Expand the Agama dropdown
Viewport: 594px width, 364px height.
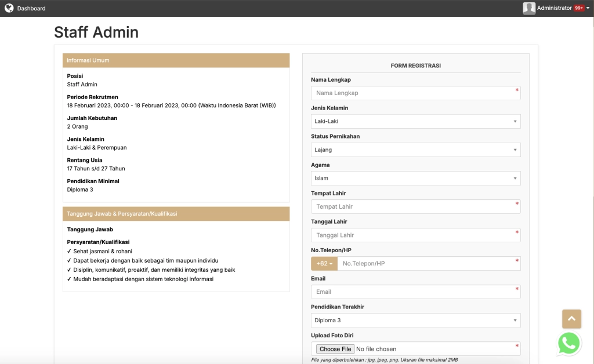click(x=415, y=178)
